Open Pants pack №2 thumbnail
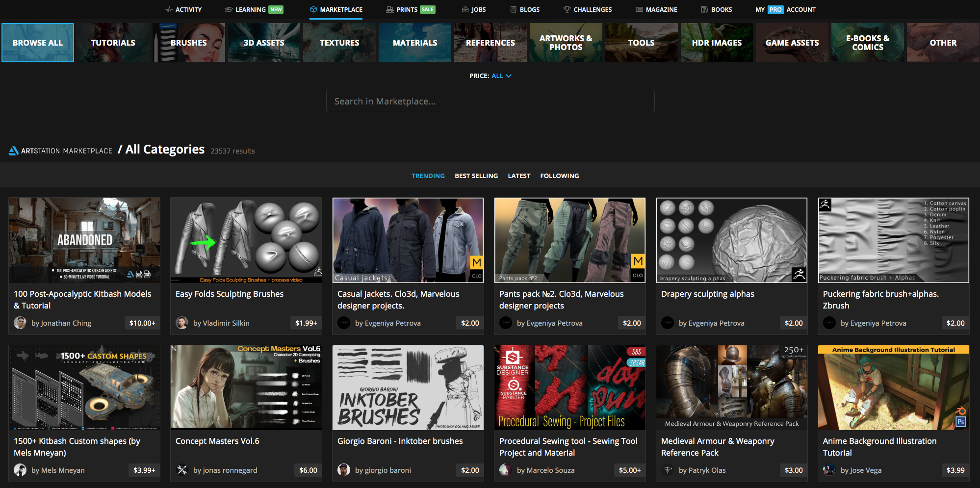Viewport: 980px width, 488px height. click(570, 240)
